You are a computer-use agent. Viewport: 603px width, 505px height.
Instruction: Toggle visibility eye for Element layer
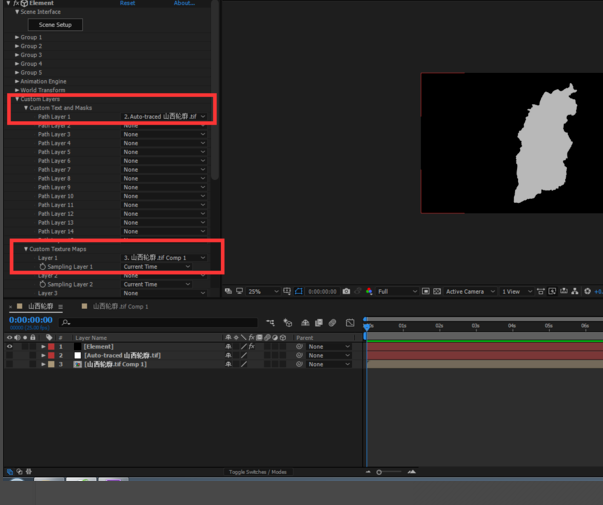click(10, 347)
